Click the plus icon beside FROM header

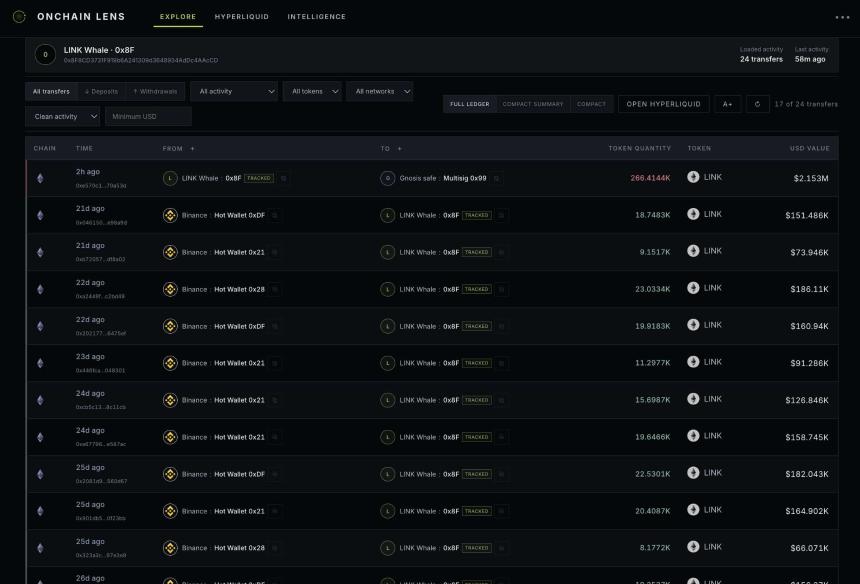point(193,149)
